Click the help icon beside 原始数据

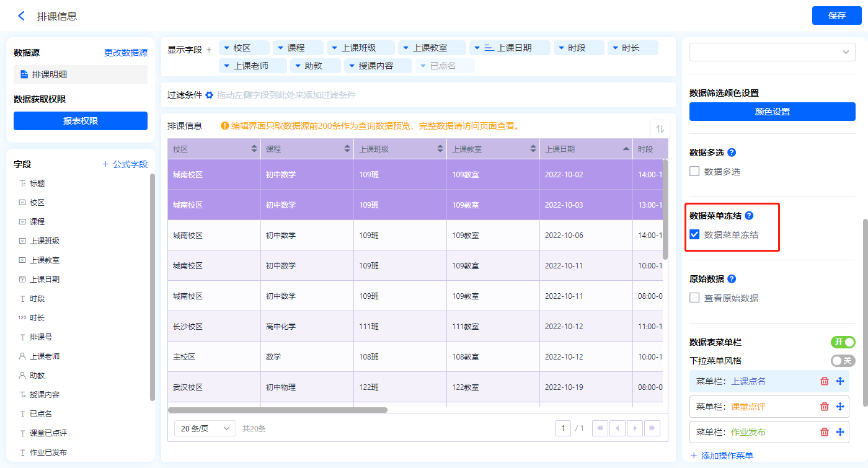coord(732,279)
